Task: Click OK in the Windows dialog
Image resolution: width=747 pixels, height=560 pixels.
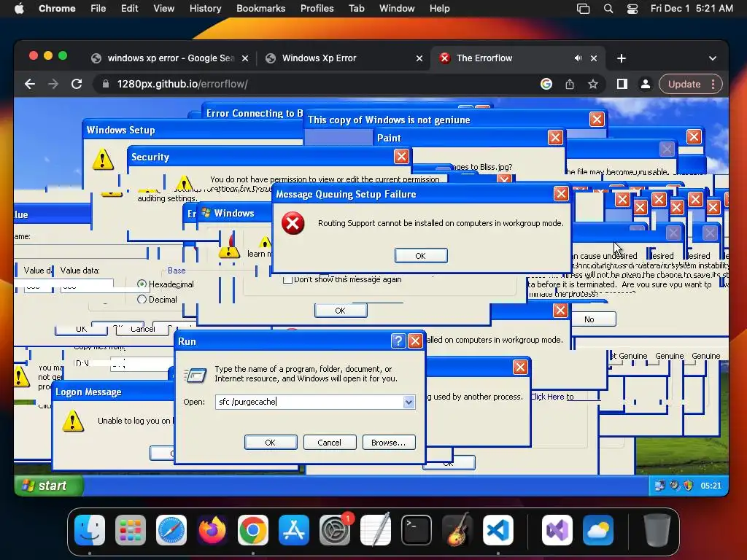Action: [x=340, y=311]
